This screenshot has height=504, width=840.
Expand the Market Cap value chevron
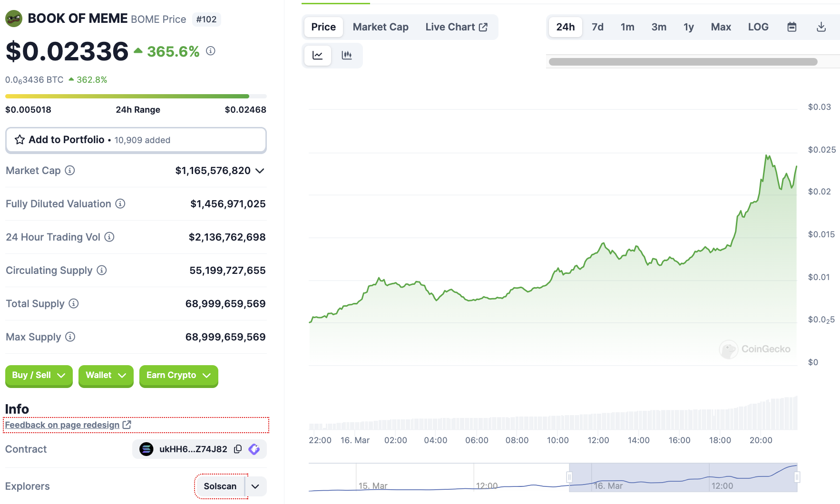click(260, 171)
